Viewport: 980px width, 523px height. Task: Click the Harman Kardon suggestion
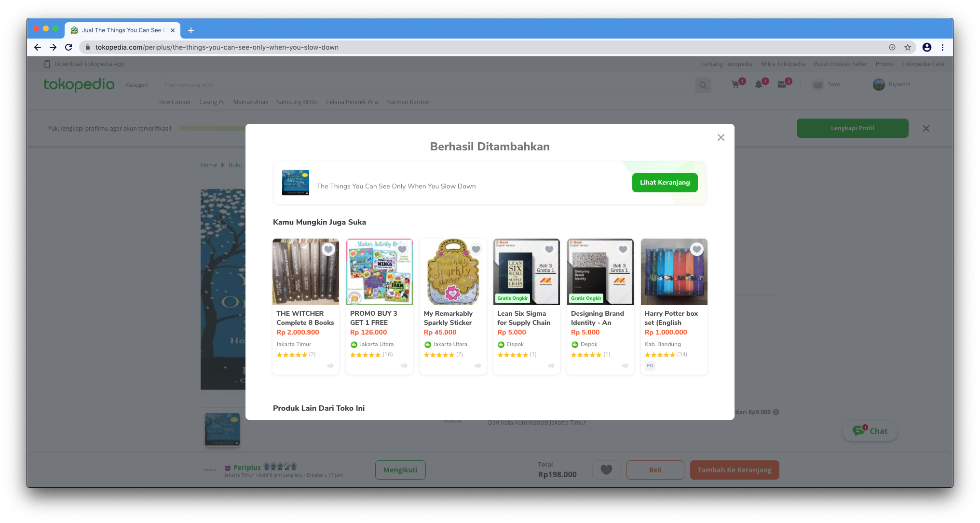408,102
